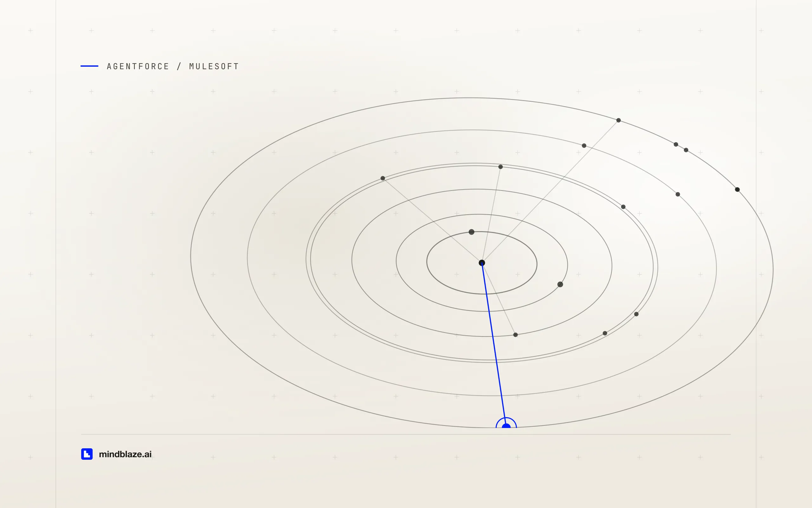Click the MULESOFT label text
Screen dimensions: 812x508
pos(214,67)
